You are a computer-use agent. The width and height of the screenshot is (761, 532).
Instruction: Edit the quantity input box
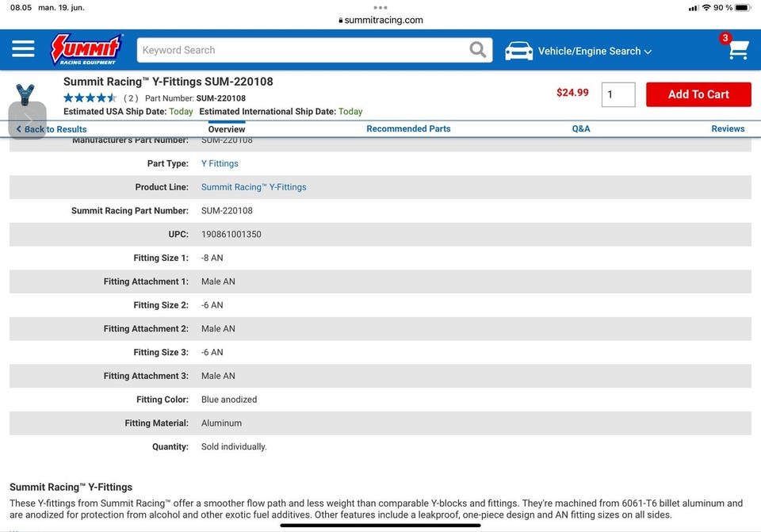[x=618, y=94]
